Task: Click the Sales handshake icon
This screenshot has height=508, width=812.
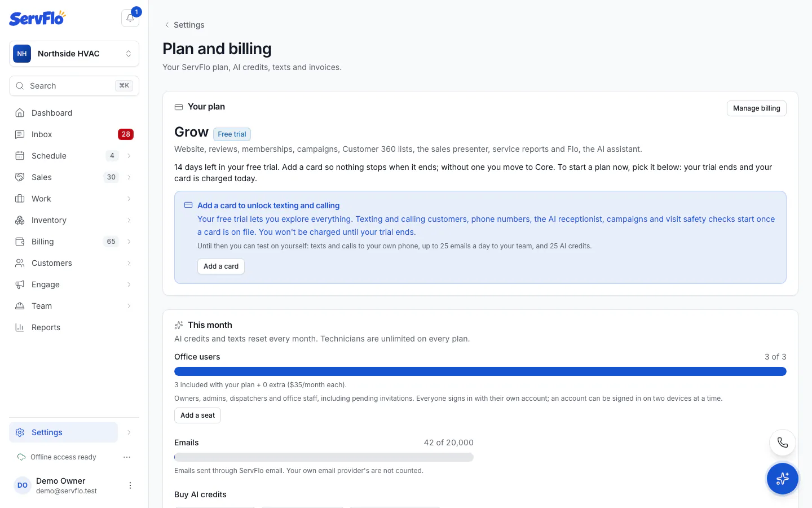Action: click(20, 177)
